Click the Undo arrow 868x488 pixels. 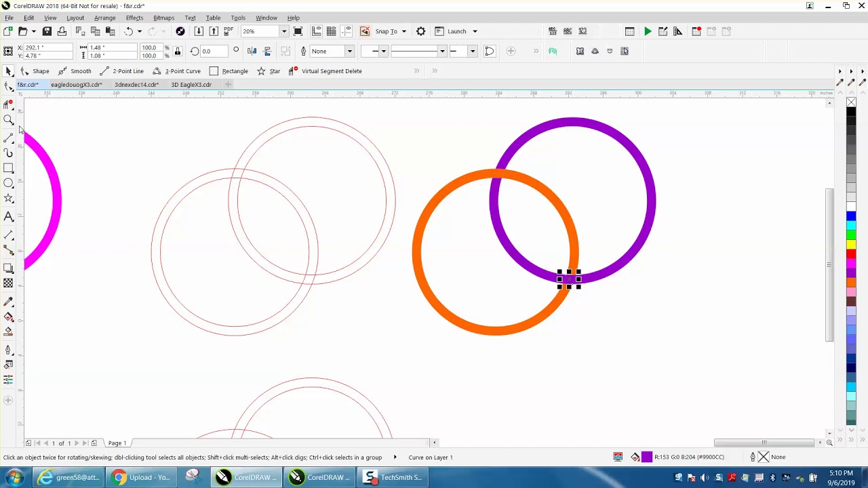tap(128, 31)
